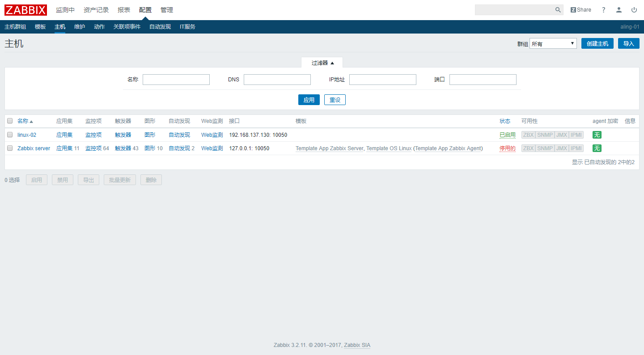Go to the 维护 submenu tab
Viewport: 644px width, 355px height.
pos(80,27)
